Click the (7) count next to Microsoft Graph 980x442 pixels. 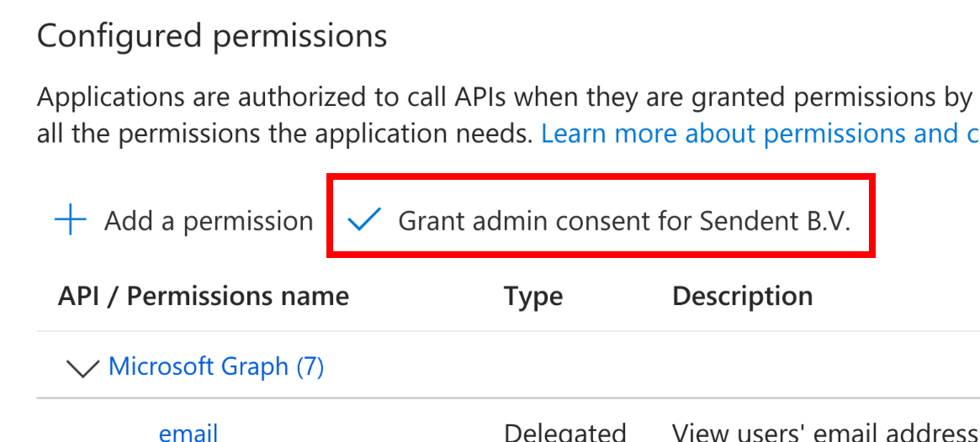pyautogui.click(x=310, y=366)
